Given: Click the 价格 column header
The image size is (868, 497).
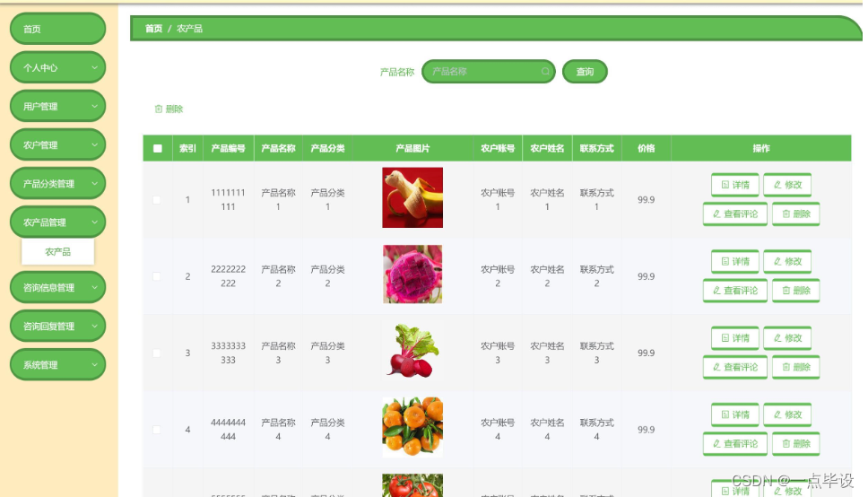Looking at the screenshot, I should pos(646,149).
